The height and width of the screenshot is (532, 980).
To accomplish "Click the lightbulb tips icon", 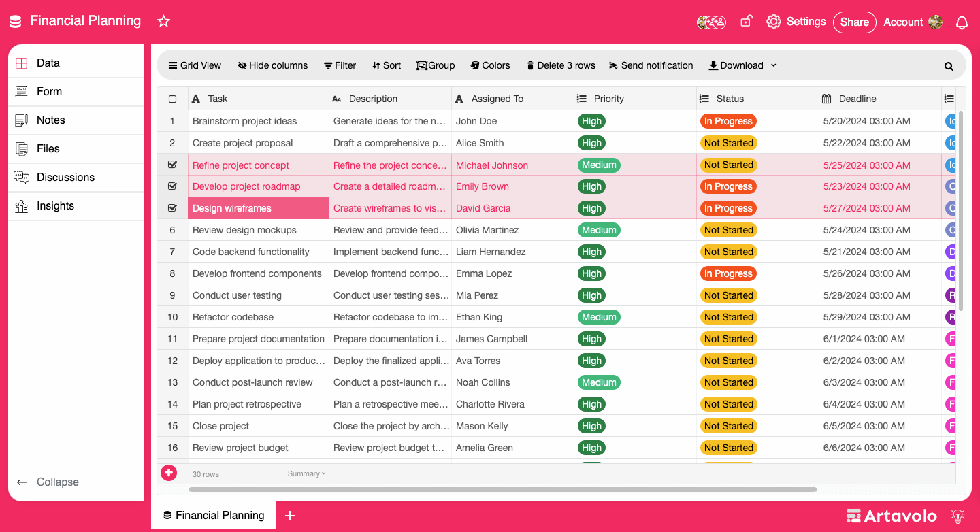I will pyautogui.click(x=958, y=516).
